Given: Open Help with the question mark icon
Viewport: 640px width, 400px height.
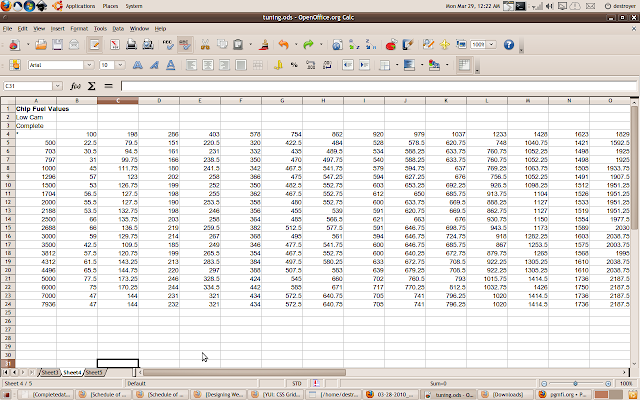Looking at the screenshot, I should [508, 45].
